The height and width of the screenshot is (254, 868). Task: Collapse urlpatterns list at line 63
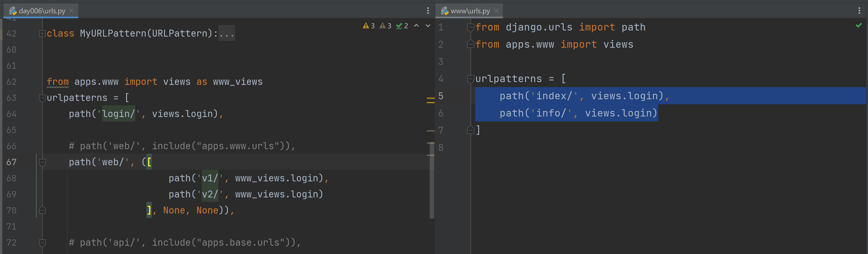click(42, 98)
